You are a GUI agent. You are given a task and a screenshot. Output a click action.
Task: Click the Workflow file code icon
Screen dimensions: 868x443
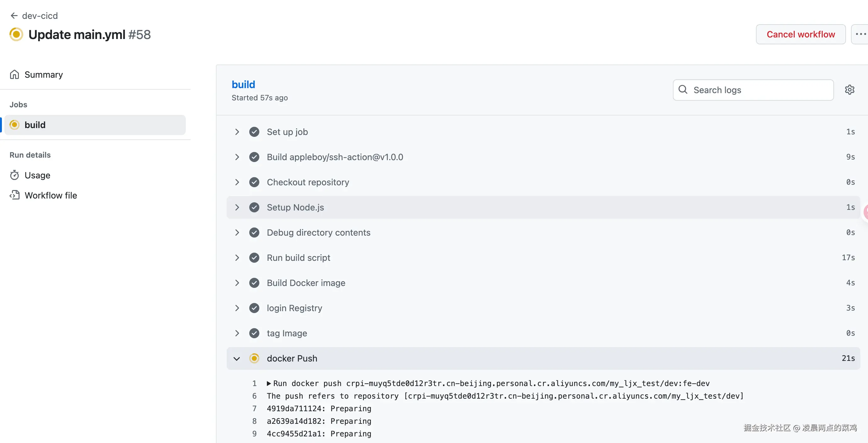pyautogui.click(x=14, y=195)
